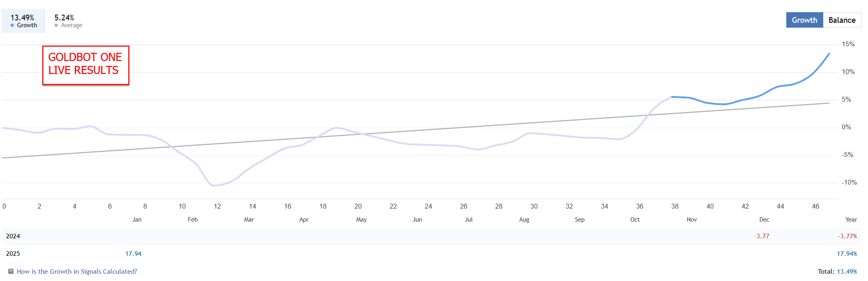Toggle the 5.24% Average series legend
The width and height of the screenshot is (868, 281).
(68, 21)
